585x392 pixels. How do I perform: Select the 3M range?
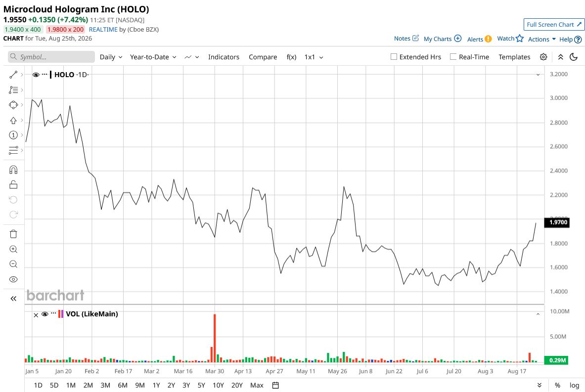point(105,385)
